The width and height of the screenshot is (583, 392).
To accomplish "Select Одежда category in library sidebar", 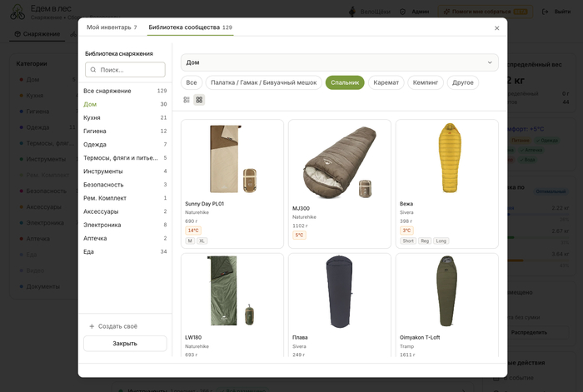I will [125, 144].
